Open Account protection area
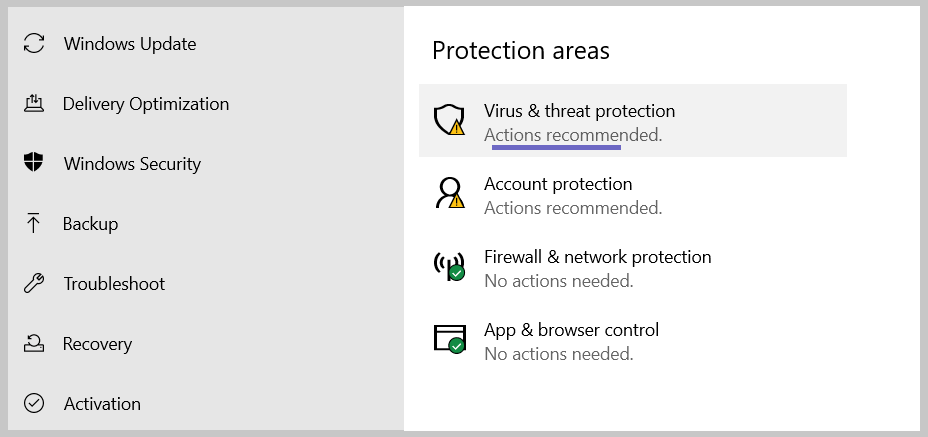Image resolution: width=928 pixels, height=437 pixels. pyautogui.click(x=633, y=194)
